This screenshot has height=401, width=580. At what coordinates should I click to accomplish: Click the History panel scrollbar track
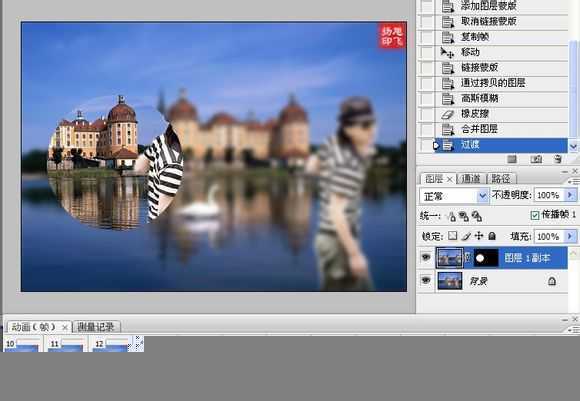[574, 19]
